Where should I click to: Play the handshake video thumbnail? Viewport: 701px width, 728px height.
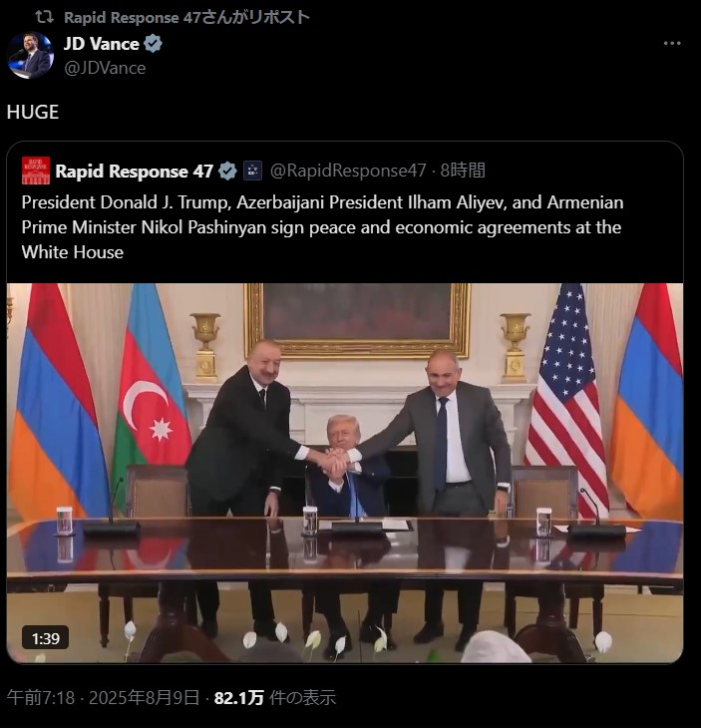click(345, 473)
